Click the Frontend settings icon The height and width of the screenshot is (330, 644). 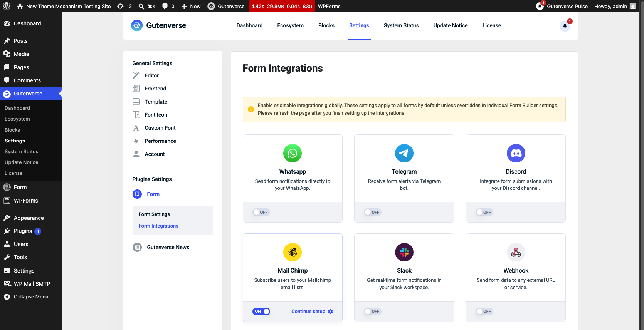point(136,89)
